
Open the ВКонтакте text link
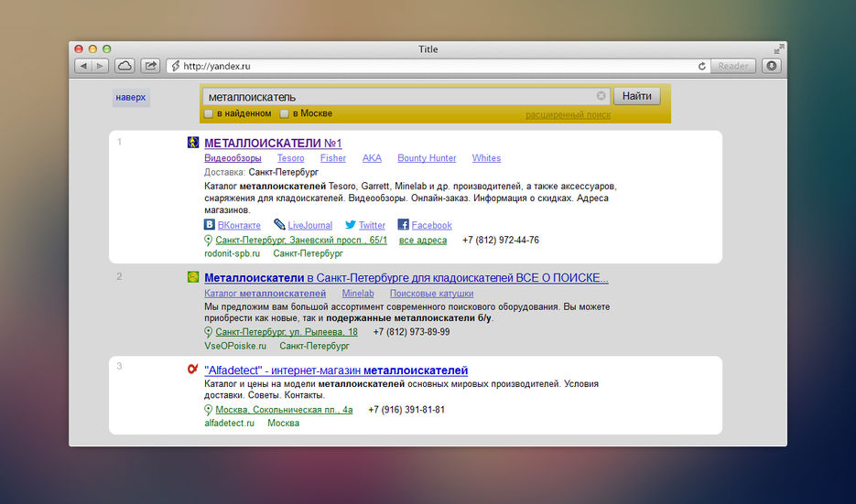[239, 225]
